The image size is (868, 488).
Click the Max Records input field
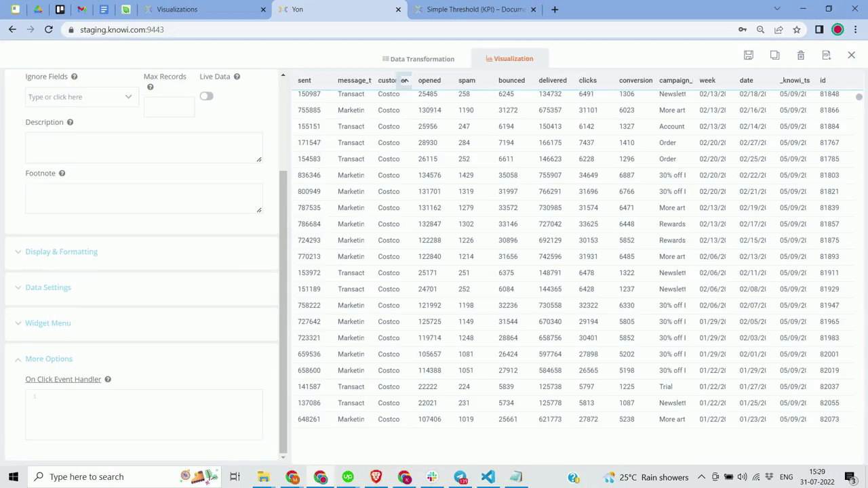point(169,106)
